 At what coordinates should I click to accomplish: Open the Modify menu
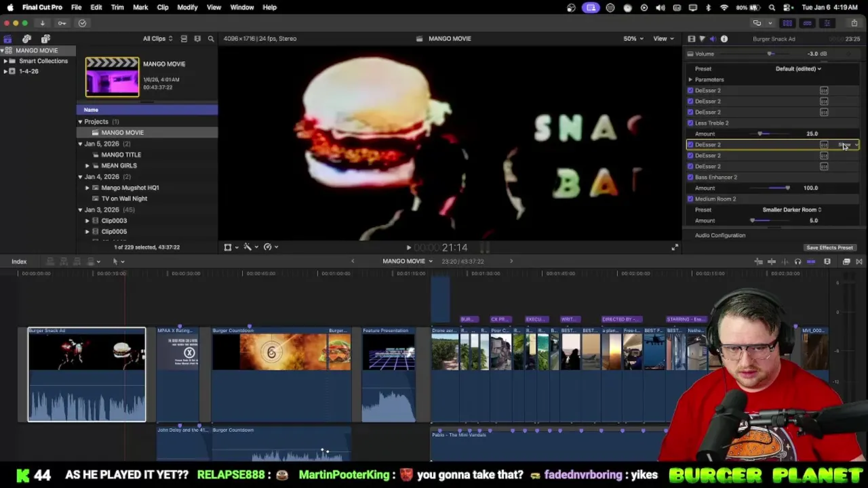(x=187, y=7)
